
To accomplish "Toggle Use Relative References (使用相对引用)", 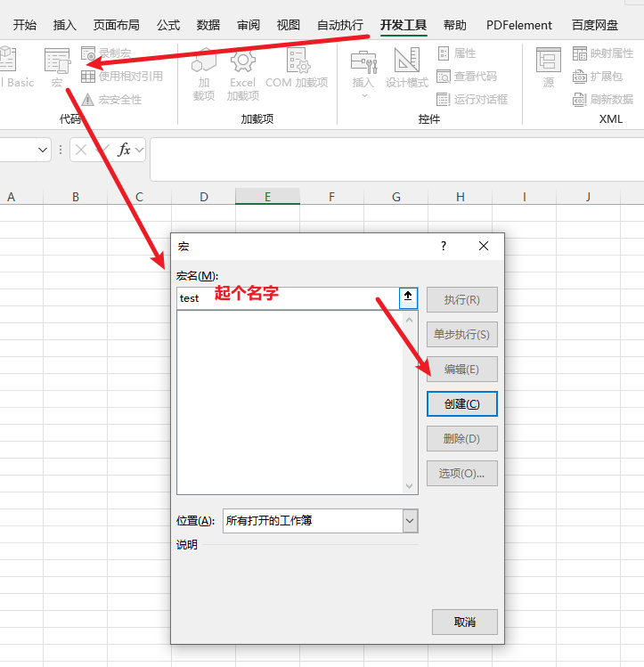I will click(122, 77).
